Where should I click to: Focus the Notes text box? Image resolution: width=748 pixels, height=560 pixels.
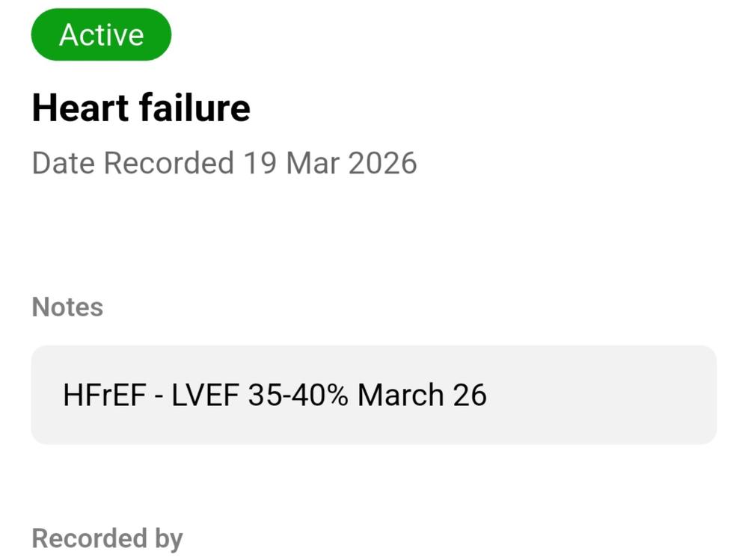374,395
